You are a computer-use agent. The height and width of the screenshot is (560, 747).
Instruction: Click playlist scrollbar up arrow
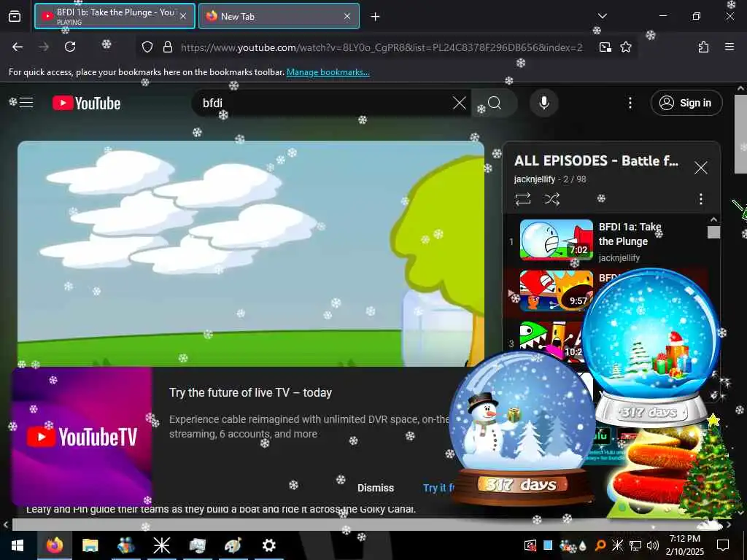click(x=713, y=219)
